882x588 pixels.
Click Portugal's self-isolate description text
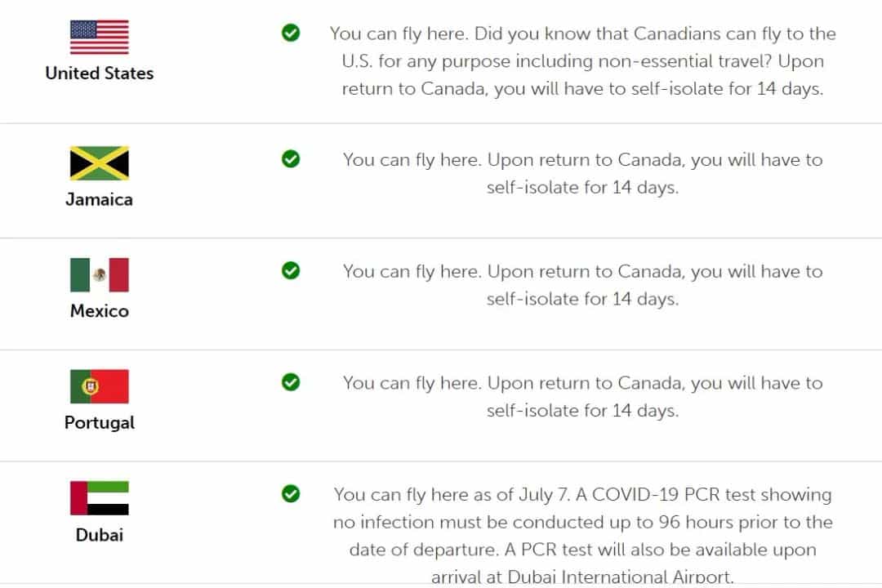pos(583,396)
